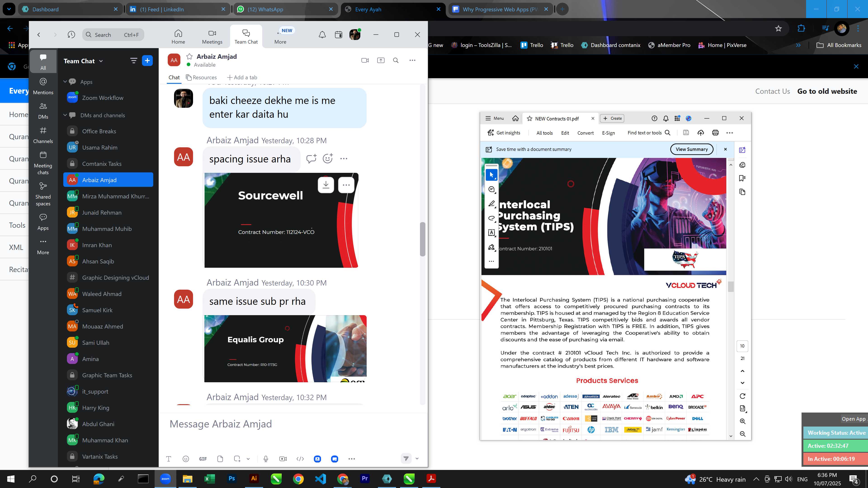Download the Sourcewell image attachment
868x488 pixels.
(x=326, y=185)
